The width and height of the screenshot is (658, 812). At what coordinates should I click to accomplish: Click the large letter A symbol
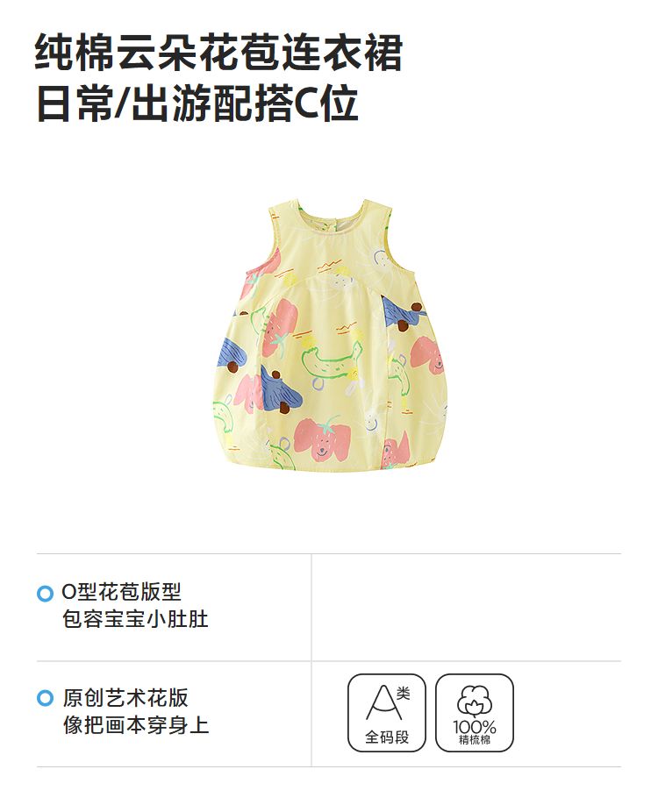pyautogui.click(x=383, y=702)
